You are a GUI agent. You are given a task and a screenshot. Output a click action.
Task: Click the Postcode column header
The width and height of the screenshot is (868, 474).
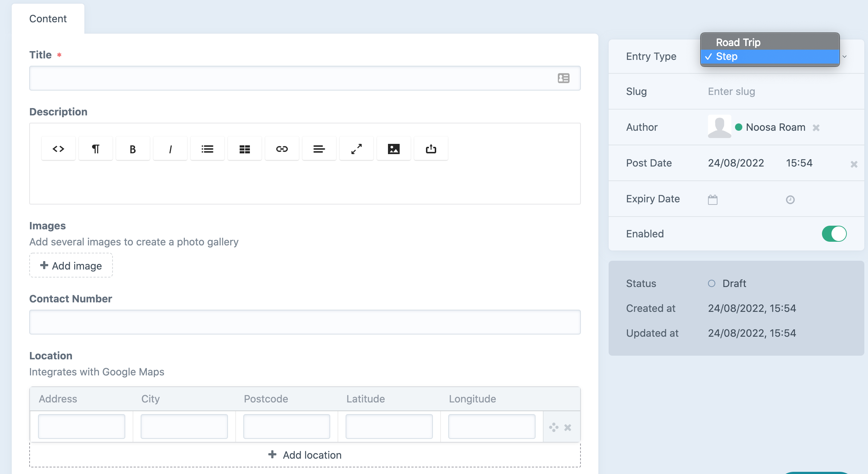click(266, 399)
